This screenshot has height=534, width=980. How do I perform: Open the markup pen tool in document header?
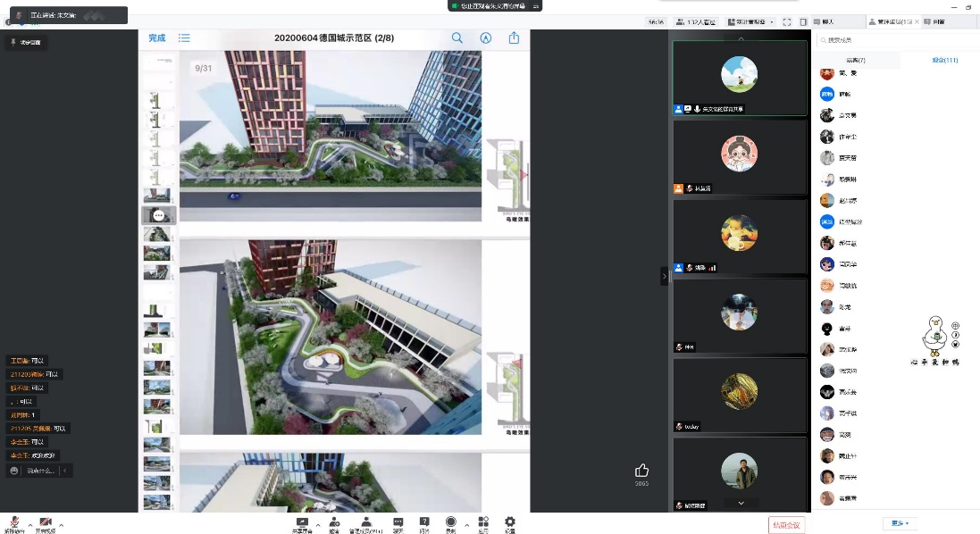coord(486,38)
